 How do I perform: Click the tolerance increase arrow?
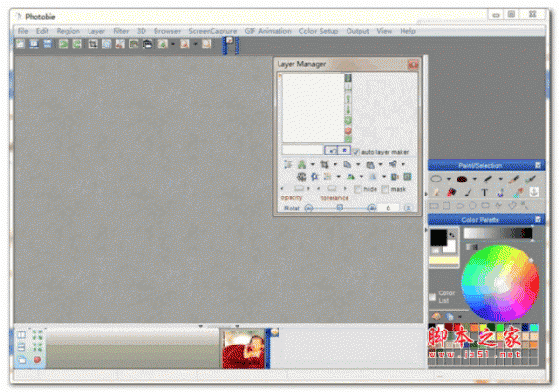click(345, 188)
